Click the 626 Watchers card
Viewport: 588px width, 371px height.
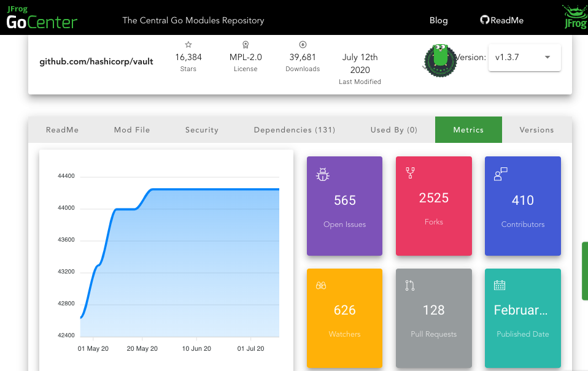coord(344,318)
